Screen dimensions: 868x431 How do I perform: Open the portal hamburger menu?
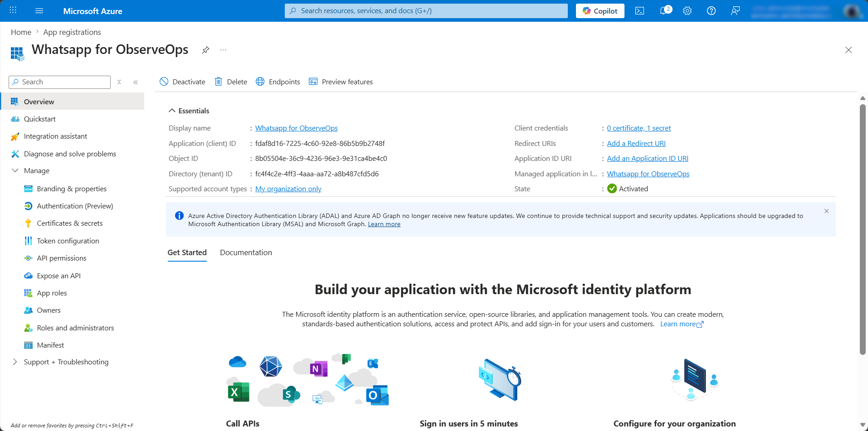click(39, 11)
